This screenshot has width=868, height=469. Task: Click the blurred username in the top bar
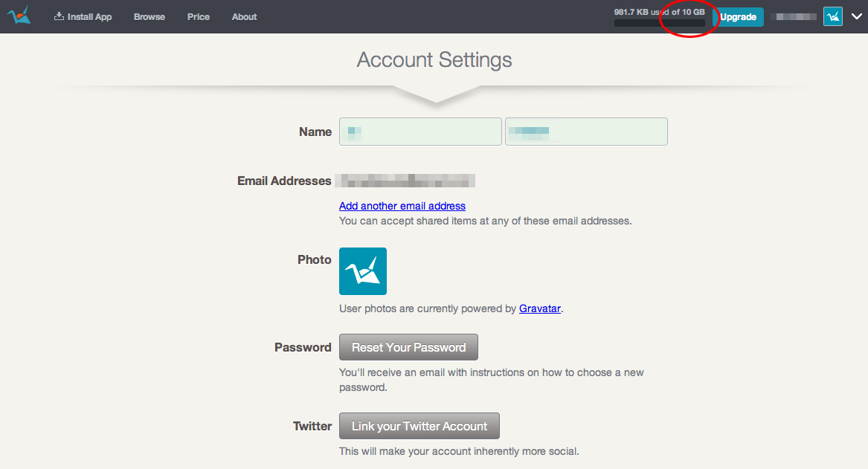click(796, 16)
